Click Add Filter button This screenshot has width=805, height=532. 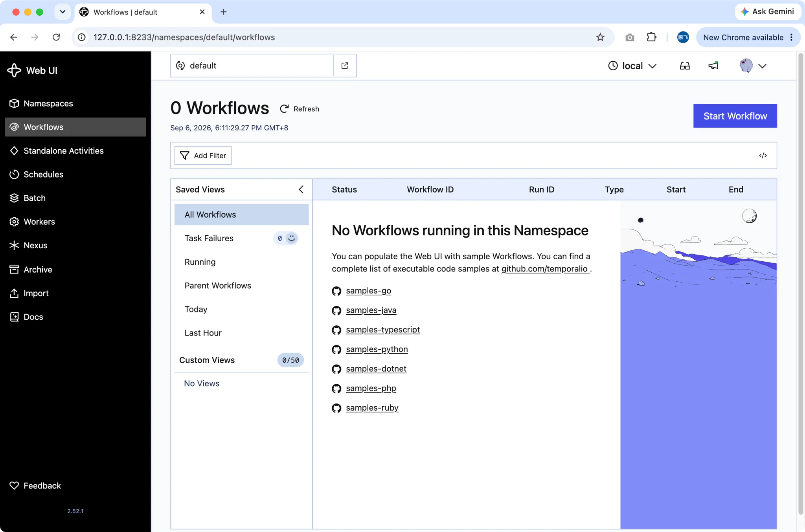203,156
